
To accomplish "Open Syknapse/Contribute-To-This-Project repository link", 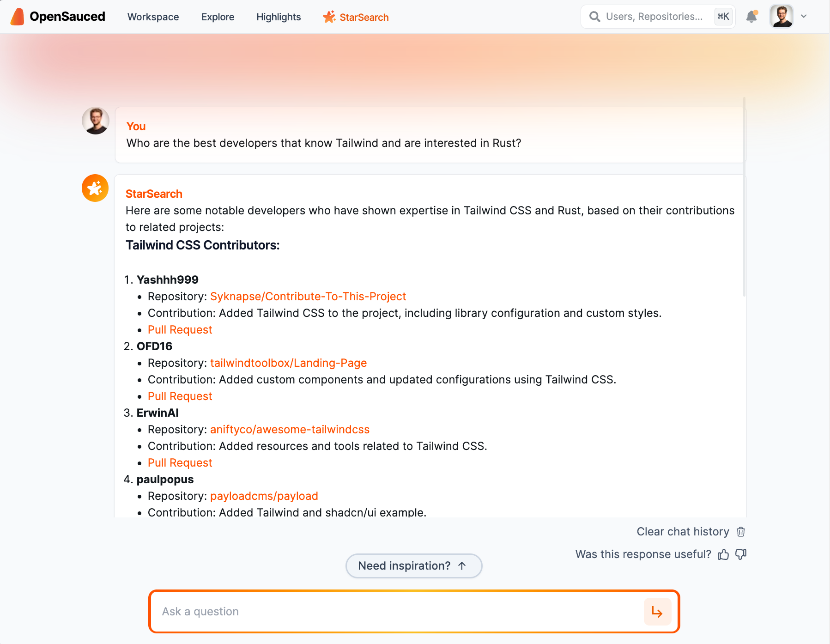I will (x=308, y=297).
